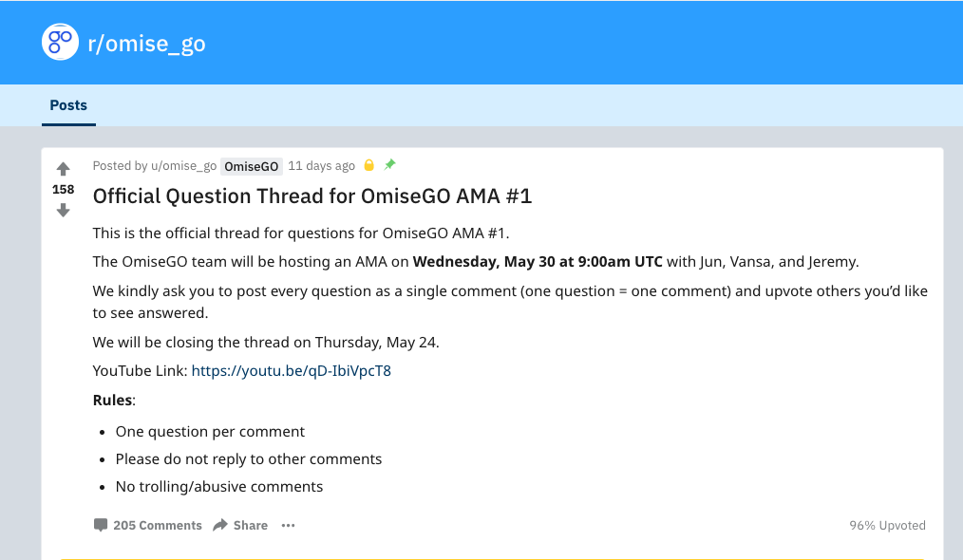This screenshot has width=963, height=560.
Task: Follow the youtu.be YouTube link
Action: [291, 371]
